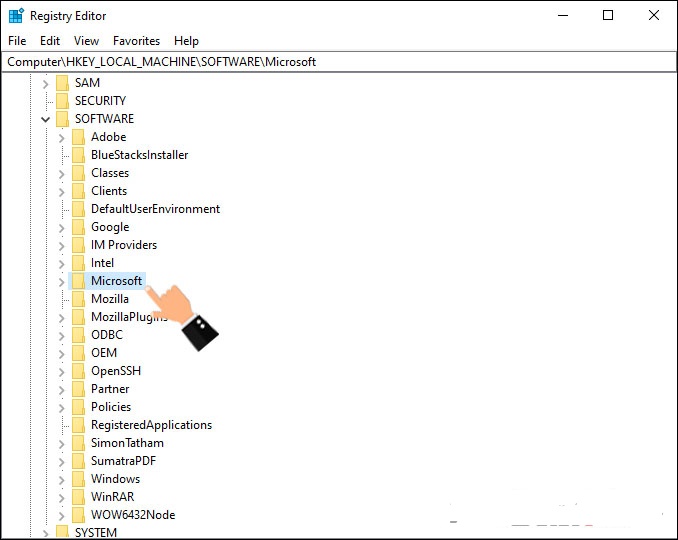Click the OpenSSH folder icon
Screen dimensions: 678x540
(x=78, y=371)
